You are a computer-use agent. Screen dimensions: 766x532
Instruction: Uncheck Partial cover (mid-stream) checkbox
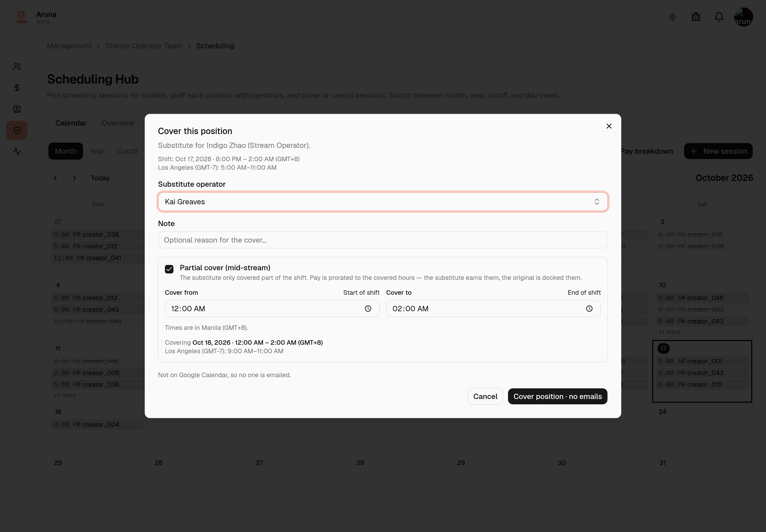(x=169, y=269)
